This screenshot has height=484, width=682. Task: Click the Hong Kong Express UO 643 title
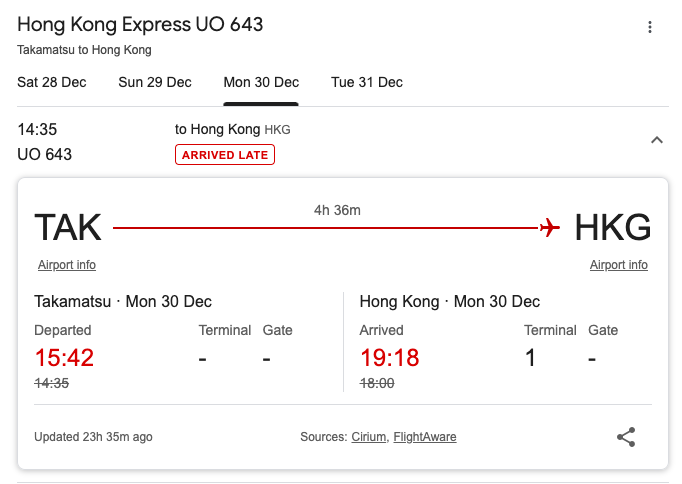[140, 24]
